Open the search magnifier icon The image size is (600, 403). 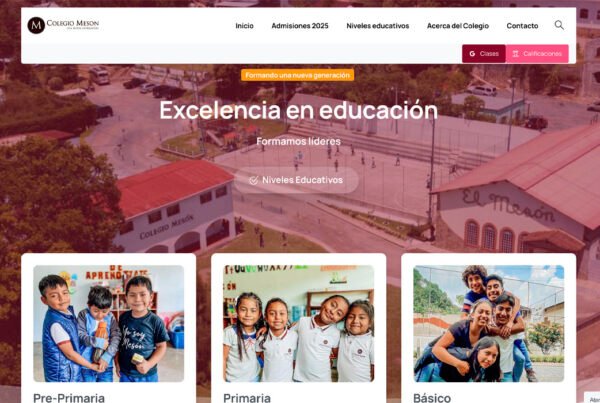pyautogui.click(x=559, y=25)
